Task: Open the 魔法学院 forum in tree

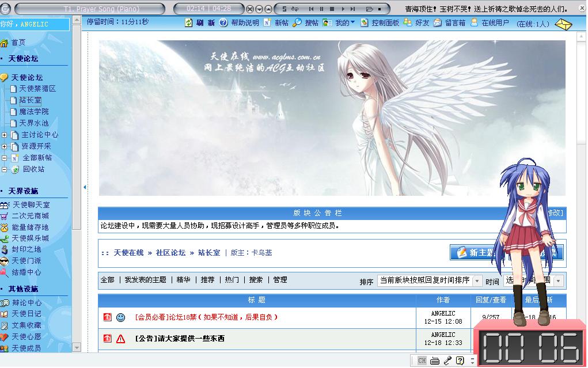Action: [x=34, y=112]
